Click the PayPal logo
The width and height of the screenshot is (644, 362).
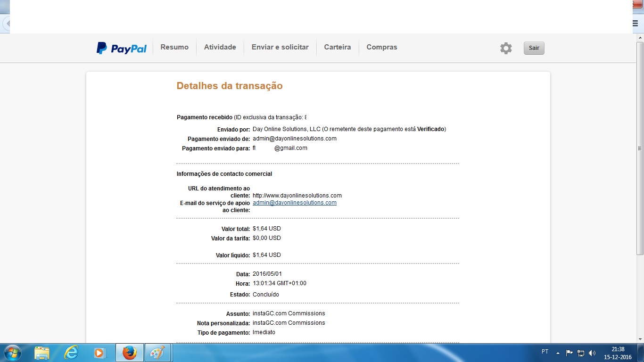[122, 48]
